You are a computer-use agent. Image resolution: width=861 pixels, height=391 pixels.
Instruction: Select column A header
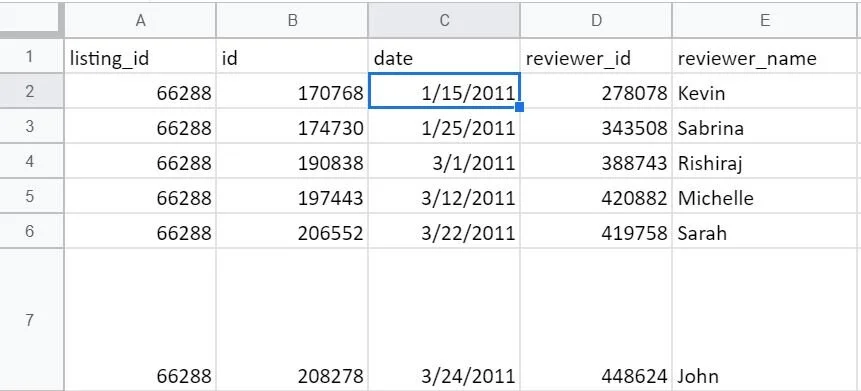click(x=140, y=20)
